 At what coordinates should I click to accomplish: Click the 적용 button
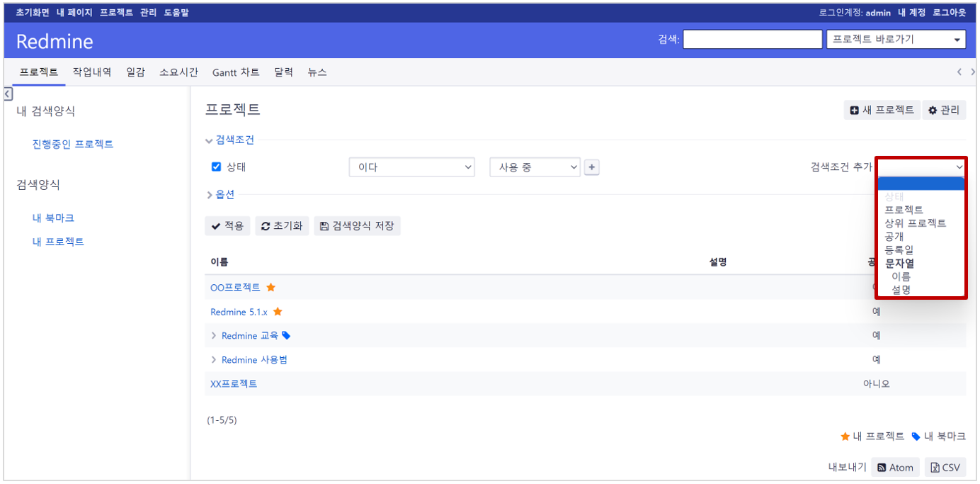pyautogui.click(x=227, y=226)
